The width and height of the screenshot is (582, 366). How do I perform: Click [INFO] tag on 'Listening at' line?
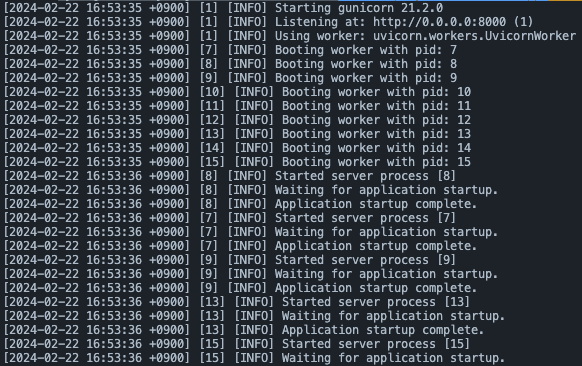(247, 22)
